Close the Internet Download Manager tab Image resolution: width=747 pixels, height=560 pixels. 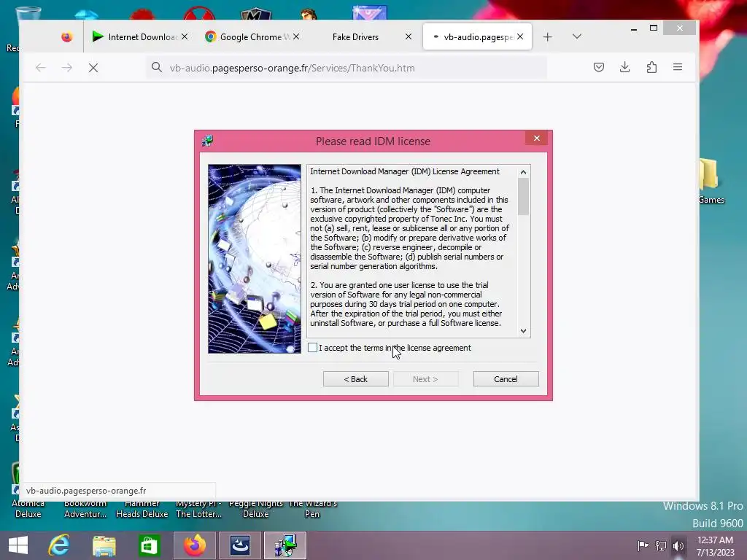pos(185,36)
